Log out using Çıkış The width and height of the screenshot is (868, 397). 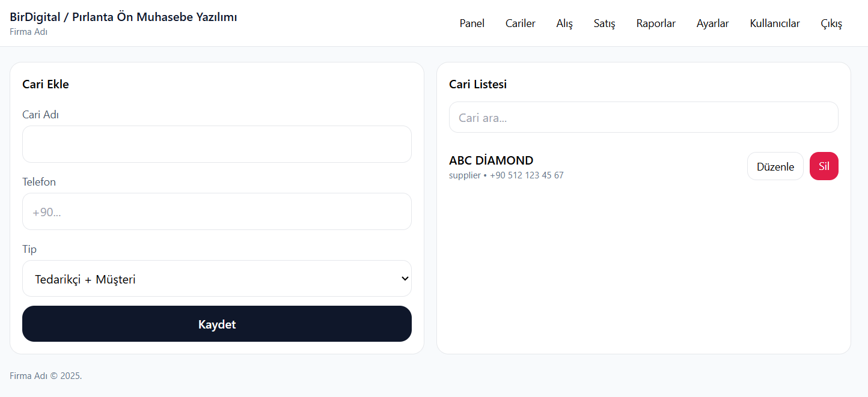point(831,23)
